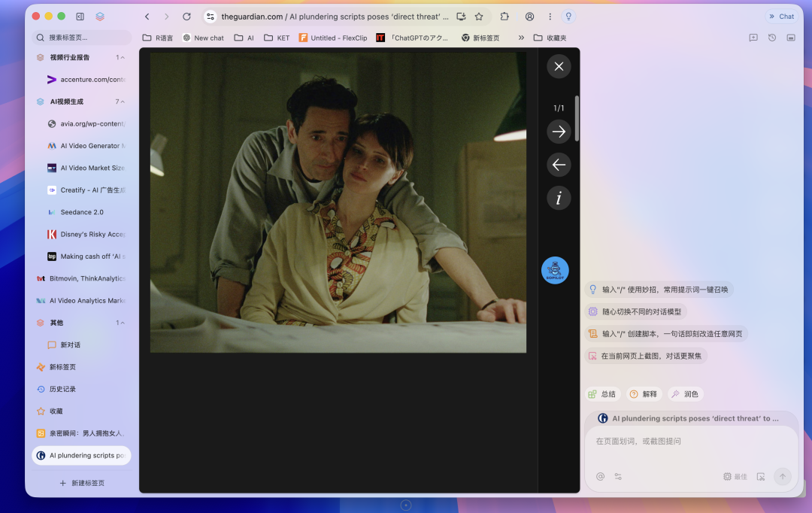Switch to Disney's Risky tab
This screenshot has height=513, width=812.
(x=86, y=234)
